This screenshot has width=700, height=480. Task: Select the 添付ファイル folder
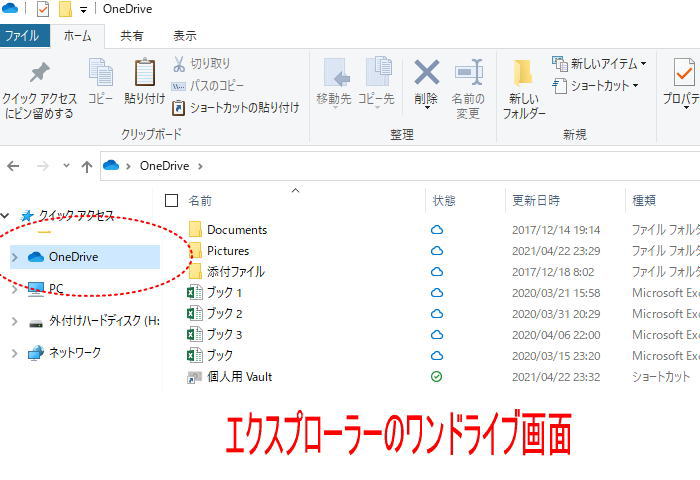[x=236, y=272]
